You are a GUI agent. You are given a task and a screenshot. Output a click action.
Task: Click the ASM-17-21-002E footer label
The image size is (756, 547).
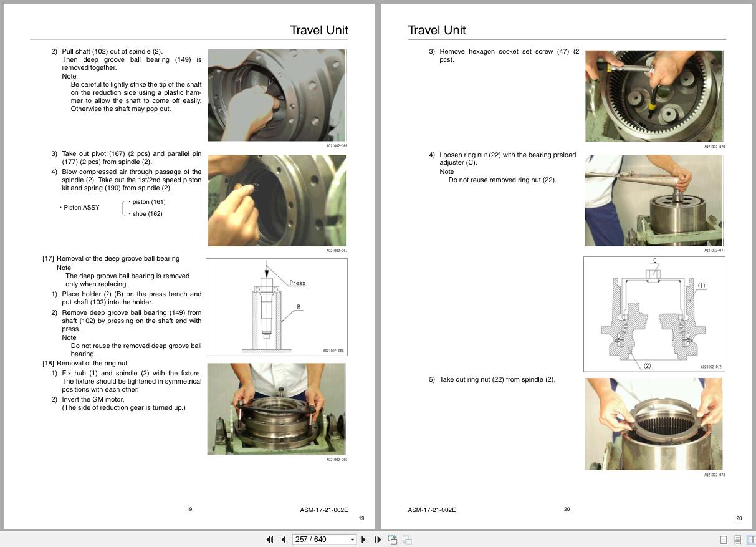[x=432, y=509]
